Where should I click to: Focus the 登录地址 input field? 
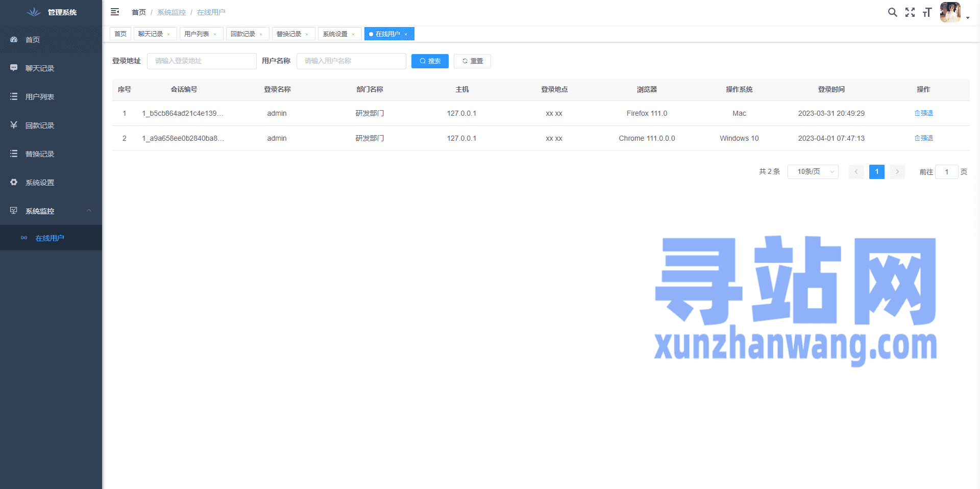pos(202,61)
